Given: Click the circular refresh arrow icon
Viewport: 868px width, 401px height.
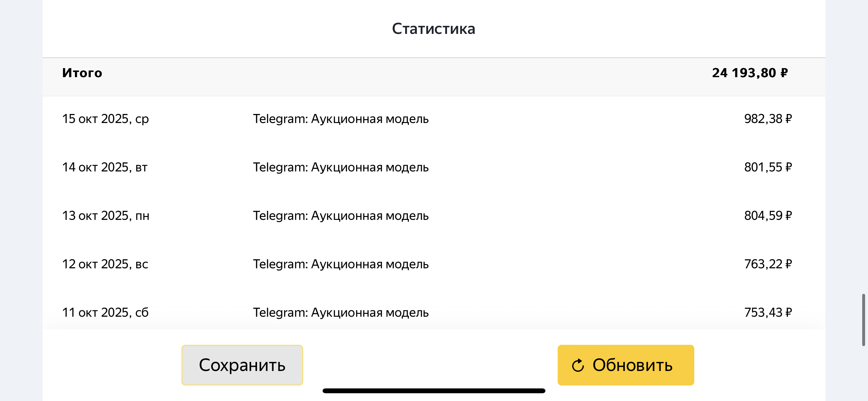Looking at the screenshot, I should (x=578, y=365).
